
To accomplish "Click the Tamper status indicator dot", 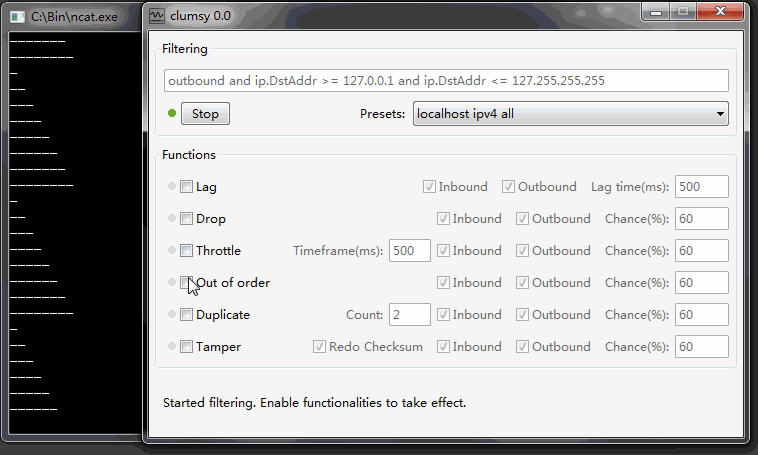I will [x=172, y=346].
